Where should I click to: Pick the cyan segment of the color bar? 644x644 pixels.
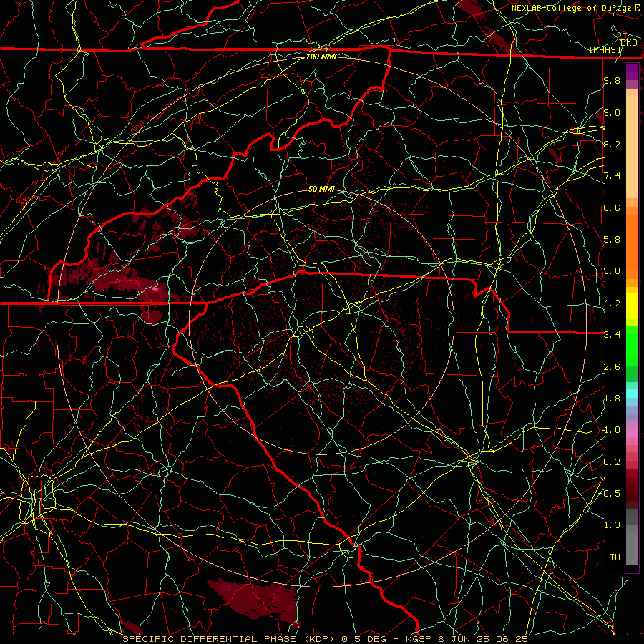pyautogui.click(x=632, y=394)
